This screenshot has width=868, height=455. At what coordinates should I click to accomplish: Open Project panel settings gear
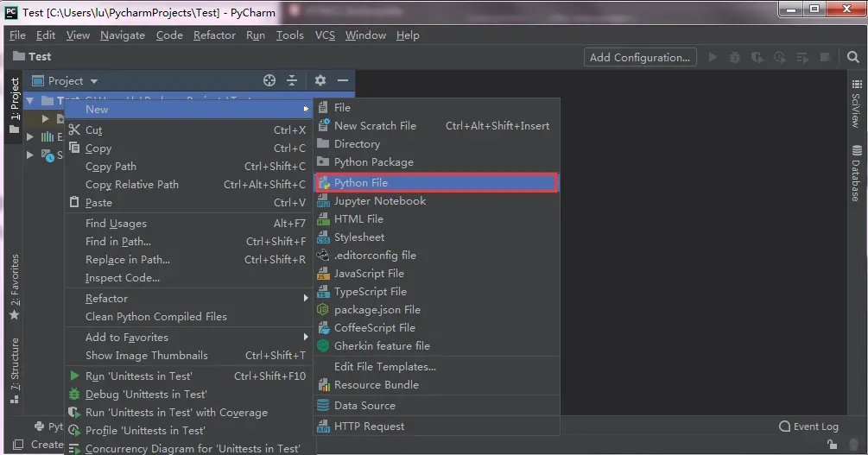click(x=320, y=80)
